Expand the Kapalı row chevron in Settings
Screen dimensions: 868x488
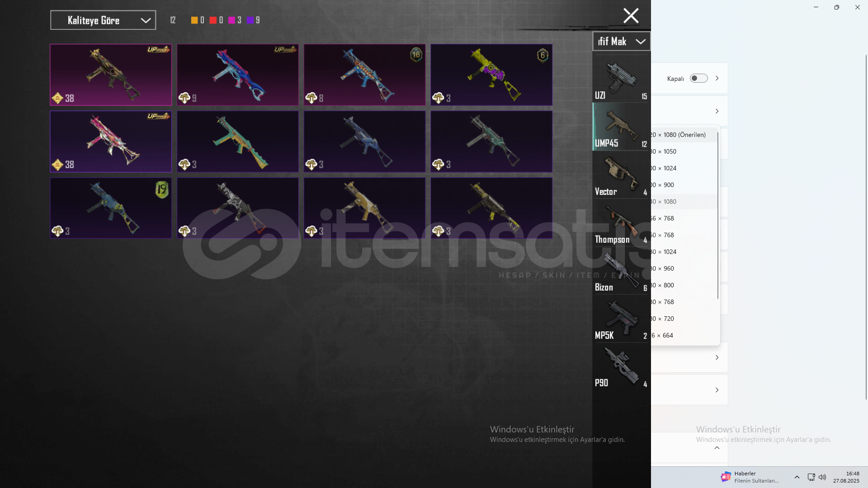[x=717, y=79]
